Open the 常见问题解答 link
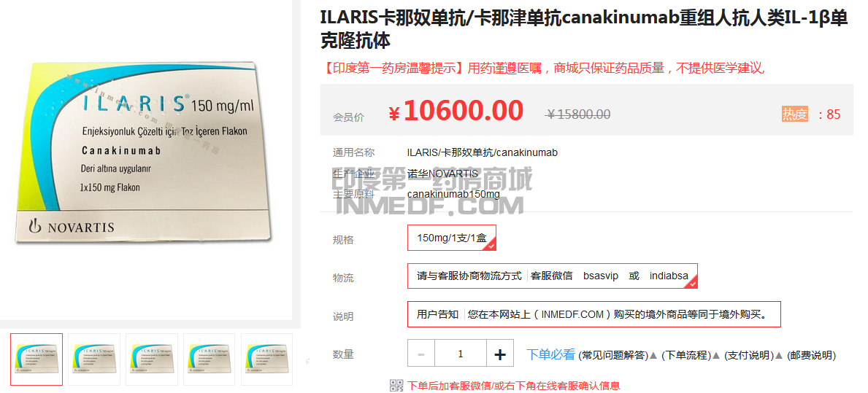The height and width of the screenshot is (393, 868). pyautogui.click(x=612, y=355)
